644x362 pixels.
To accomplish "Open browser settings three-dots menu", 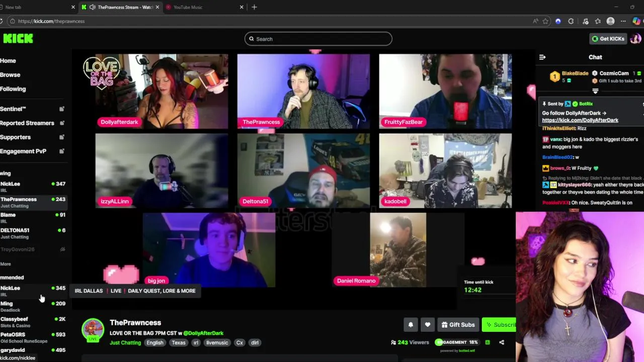I will click(623, 21).
